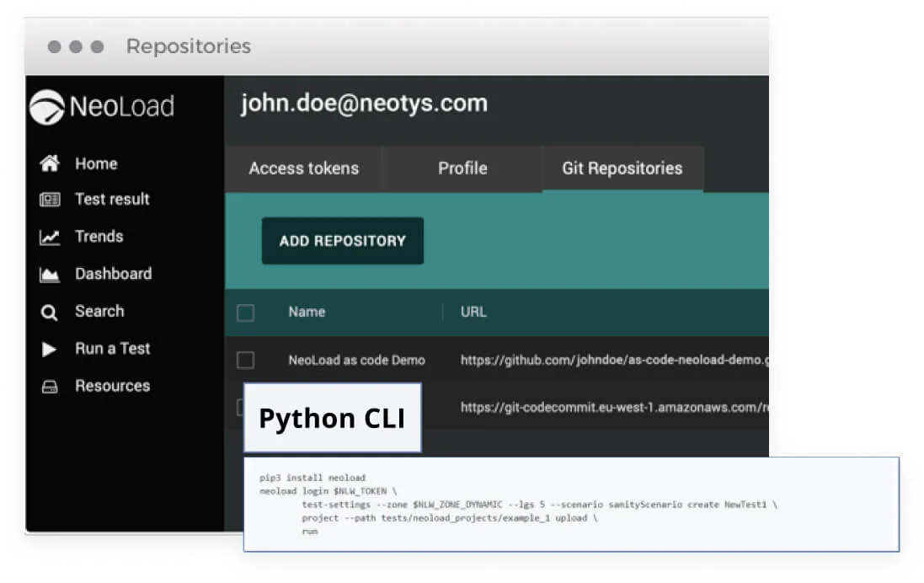The height and width of the screenshot is (583, 924).
Task: Click the Search magnifier icon
Action: [50, 313]
